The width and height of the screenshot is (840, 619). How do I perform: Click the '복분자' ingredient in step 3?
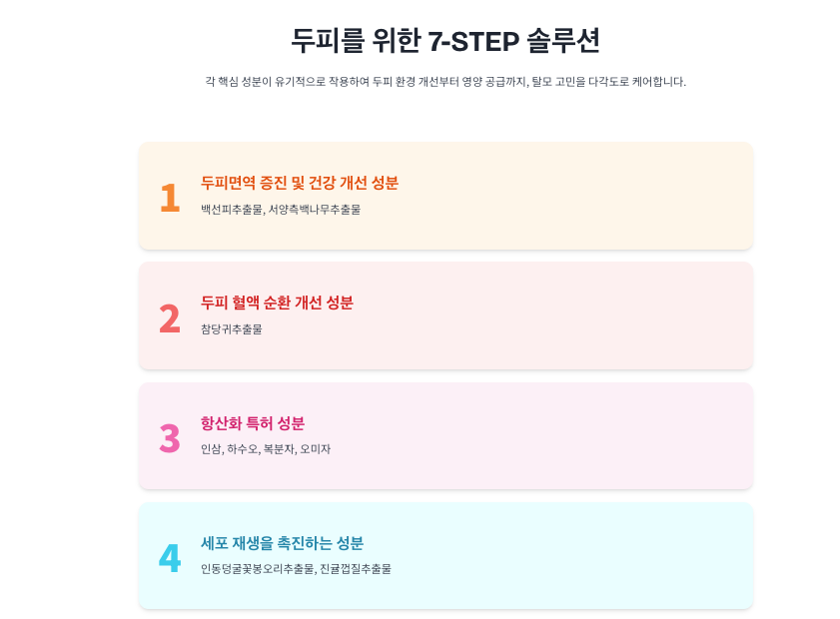tap(278, 449)
